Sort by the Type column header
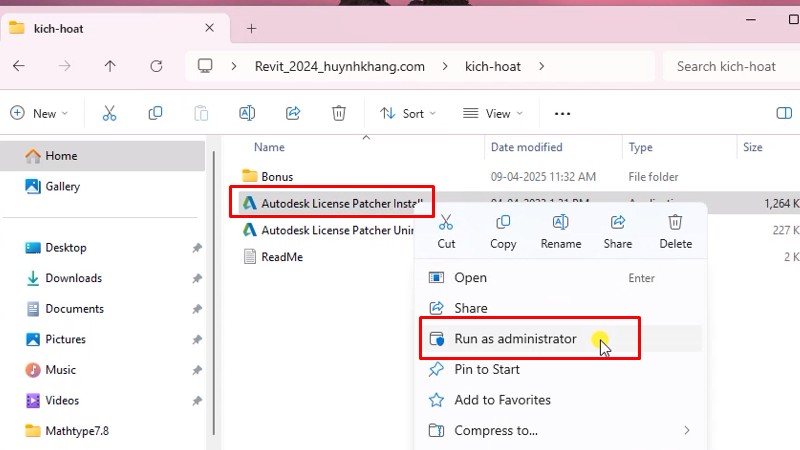 640,147
